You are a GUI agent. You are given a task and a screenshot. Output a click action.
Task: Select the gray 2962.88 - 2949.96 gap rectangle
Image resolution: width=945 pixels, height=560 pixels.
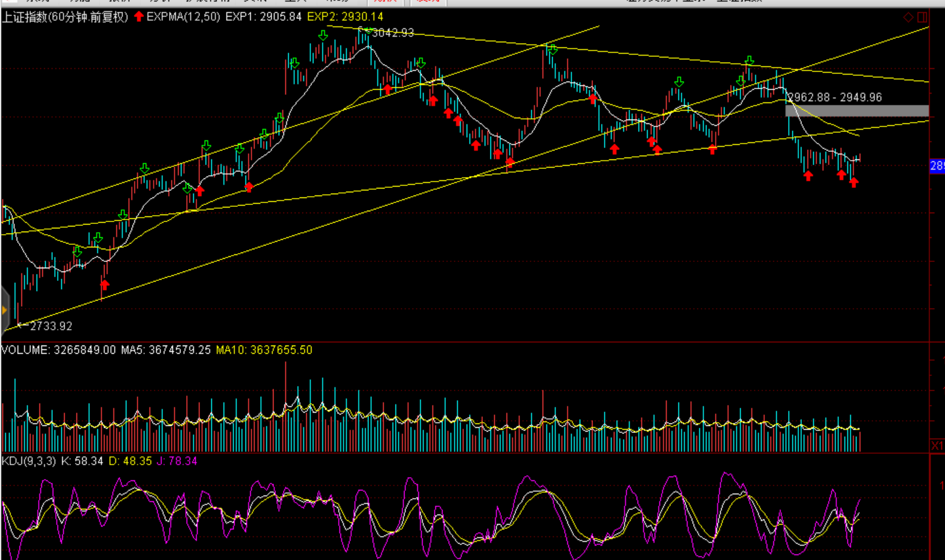coord(856,111)
